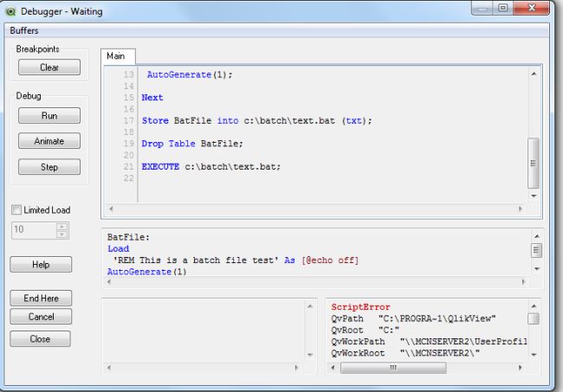Image resolution: width=563 pixels, height=392 pixels.
Task: Click the Close button at bottom left
Action: [40, 339]
